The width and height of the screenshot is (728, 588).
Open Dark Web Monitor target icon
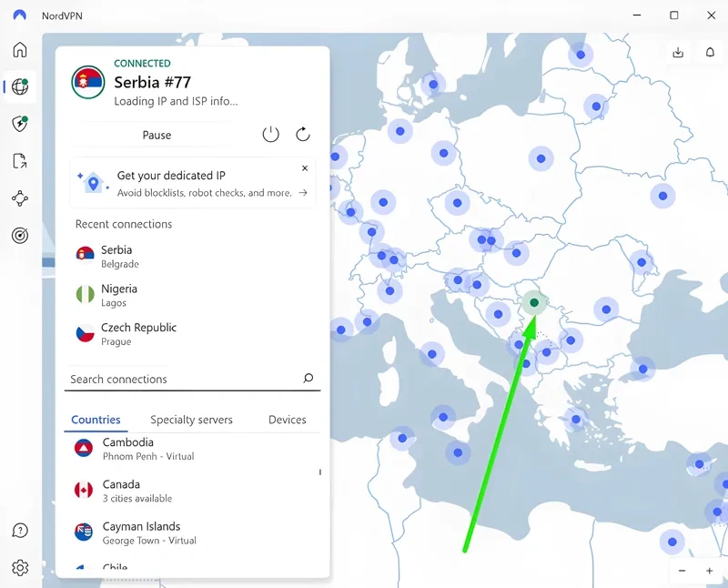[20, 236]
